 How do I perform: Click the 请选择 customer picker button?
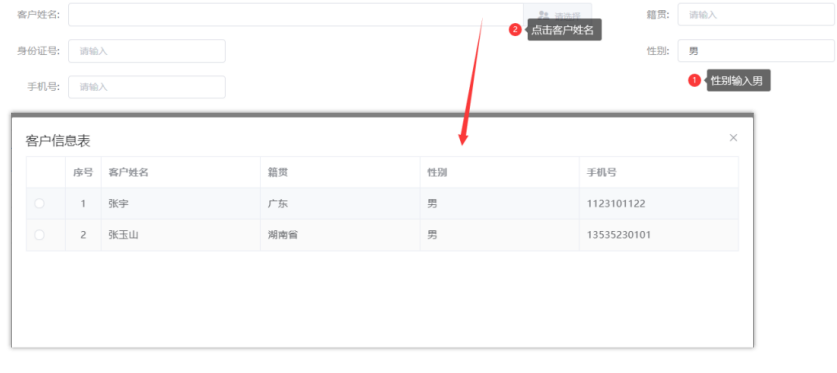point(557,14)
